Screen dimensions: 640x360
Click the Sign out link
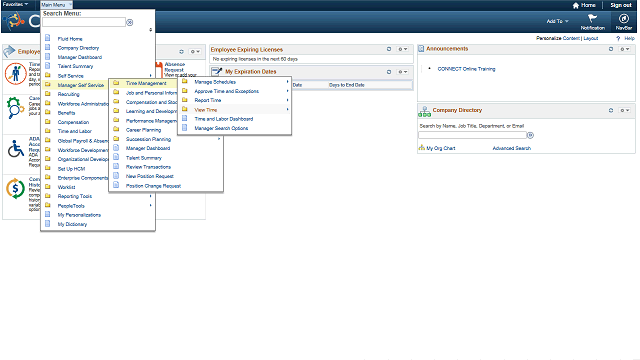[621, 5]
